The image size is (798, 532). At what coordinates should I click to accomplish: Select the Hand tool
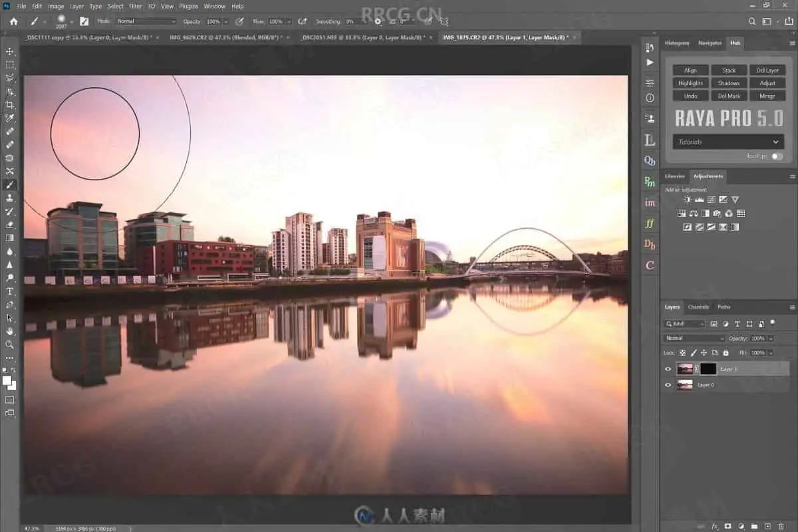click(x=10, y=331)
